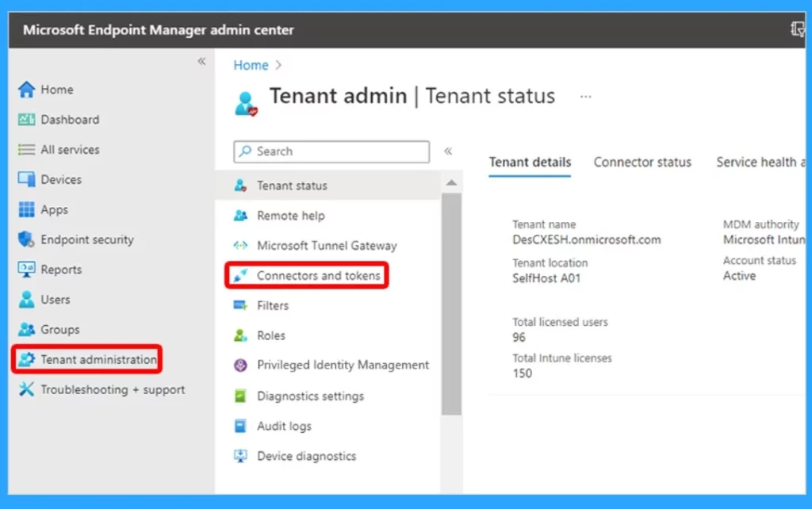Go to Home in the sidebar

coord(57,90)
